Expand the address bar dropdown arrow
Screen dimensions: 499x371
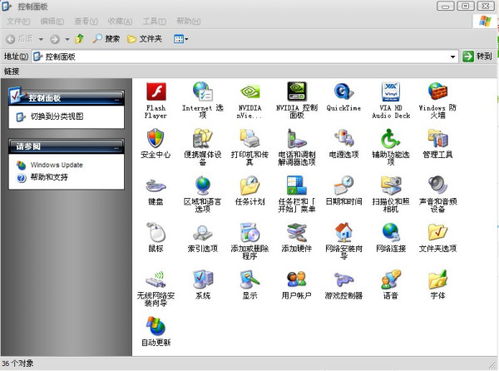tap(452, 57)
